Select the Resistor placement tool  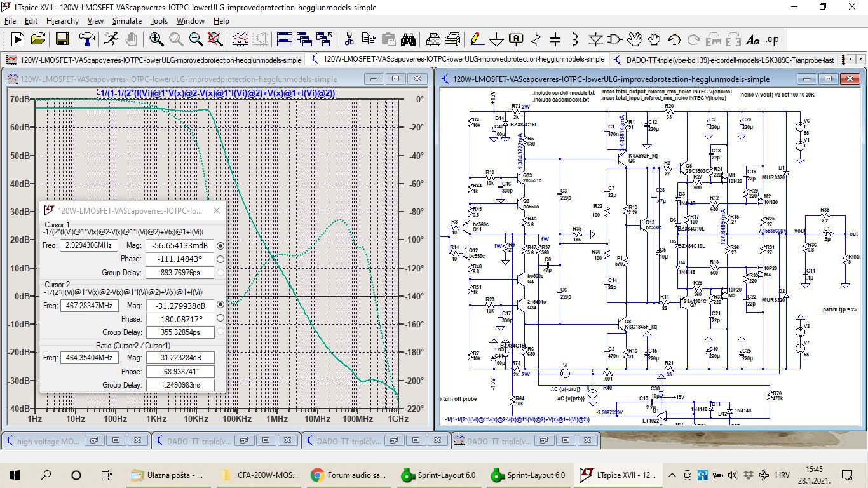tap(536, 39)
